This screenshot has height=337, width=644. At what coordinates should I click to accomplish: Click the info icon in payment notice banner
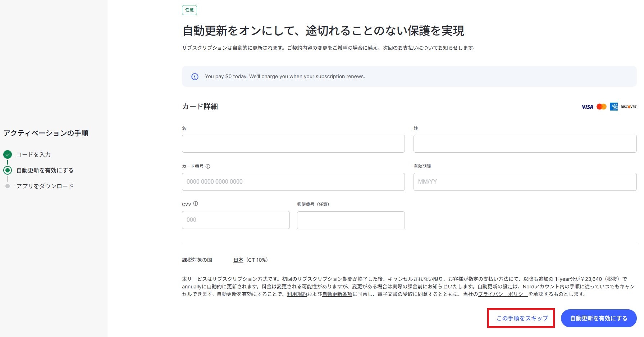pos(195,77)
